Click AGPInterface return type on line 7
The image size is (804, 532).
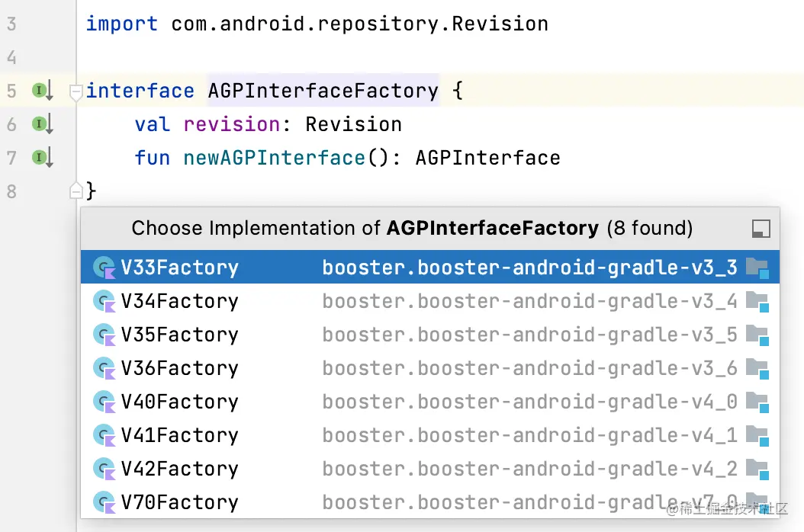click(x=487, y=158)
